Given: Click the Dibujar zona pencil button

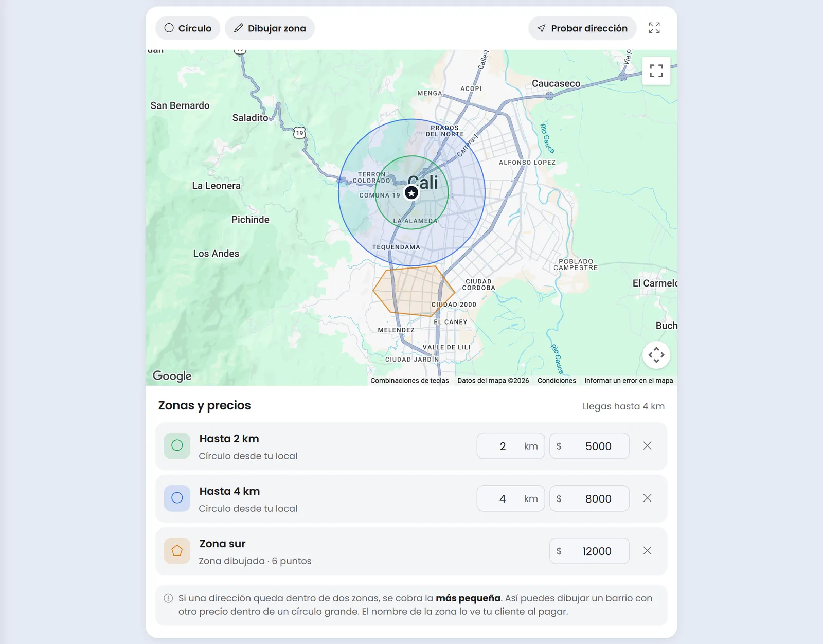Looking at the screenshot, I should pyautogui.click(x=270, y=28).
